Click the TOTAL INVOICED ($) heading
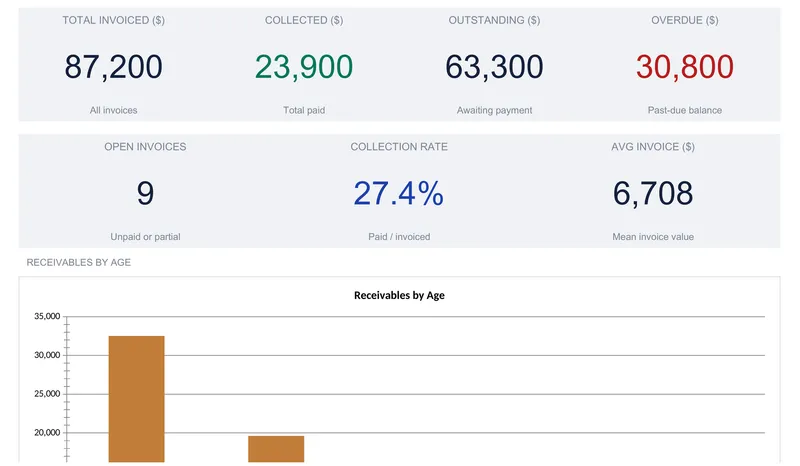This screenshot has width=800, height=466. point(113,20)
